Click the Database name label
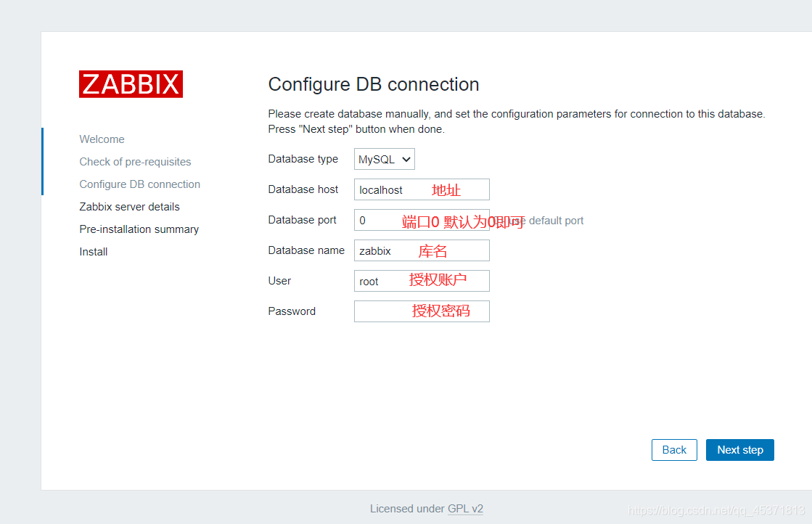This screenshot has width=812, height=524. click(306, 250)
